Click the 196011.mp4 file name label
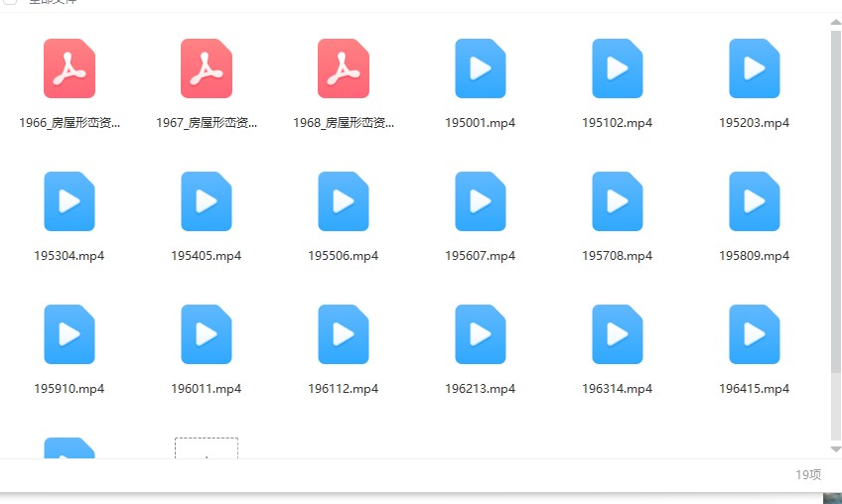842x504 pixels. [207, 389]
